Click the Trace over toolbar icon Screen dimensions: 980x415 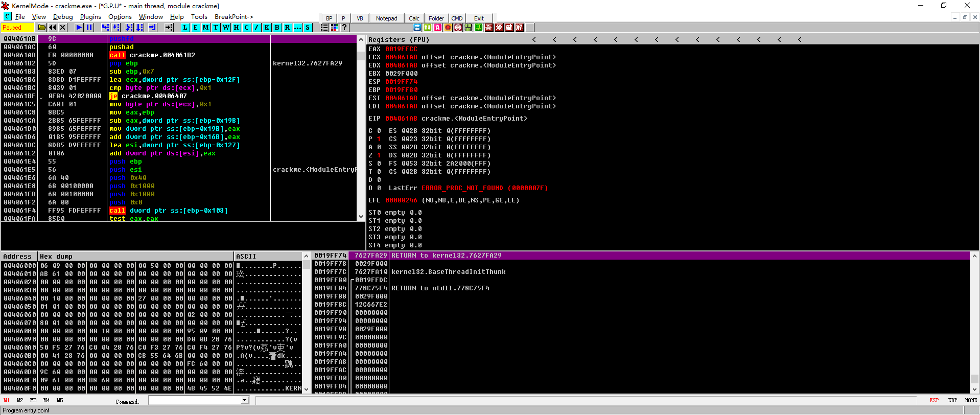click(139, 28)
